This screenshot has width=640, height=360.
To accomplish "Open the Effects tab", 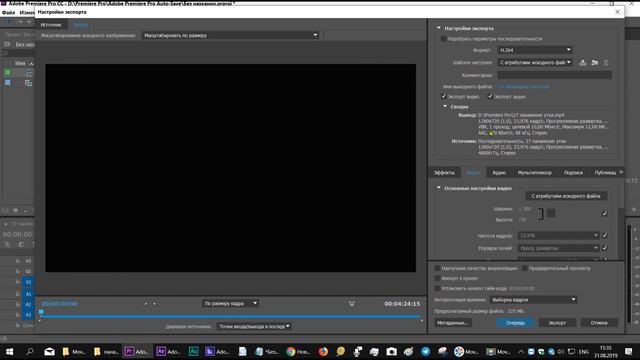I will coord(444,173).
